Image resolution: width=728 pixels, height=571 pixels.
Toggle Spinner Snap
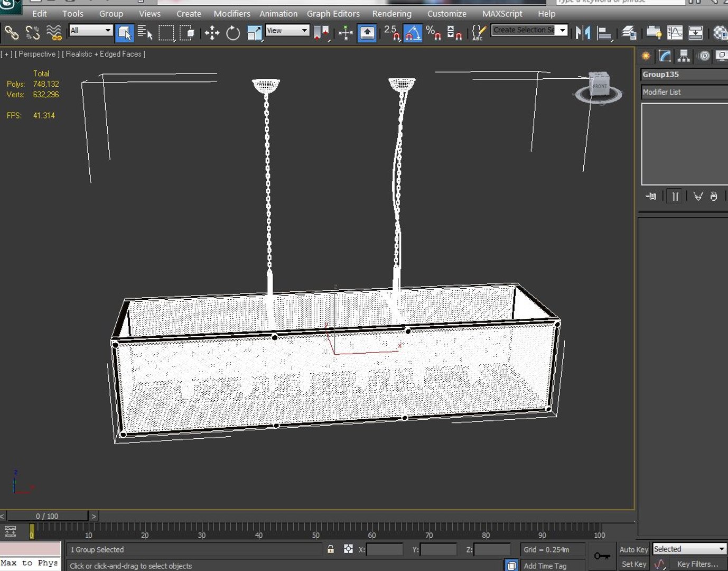click(x=454, y=33)
